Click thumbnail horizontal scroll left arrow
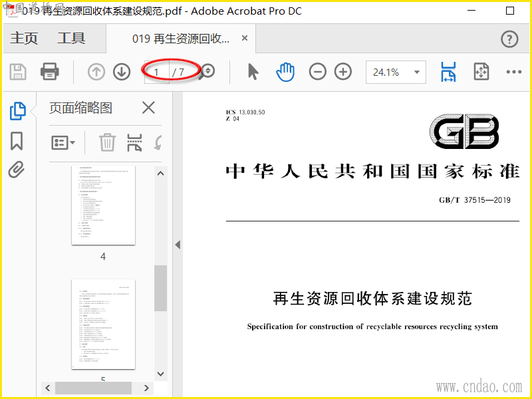532x399 pixels. click(x=48, y=388)
